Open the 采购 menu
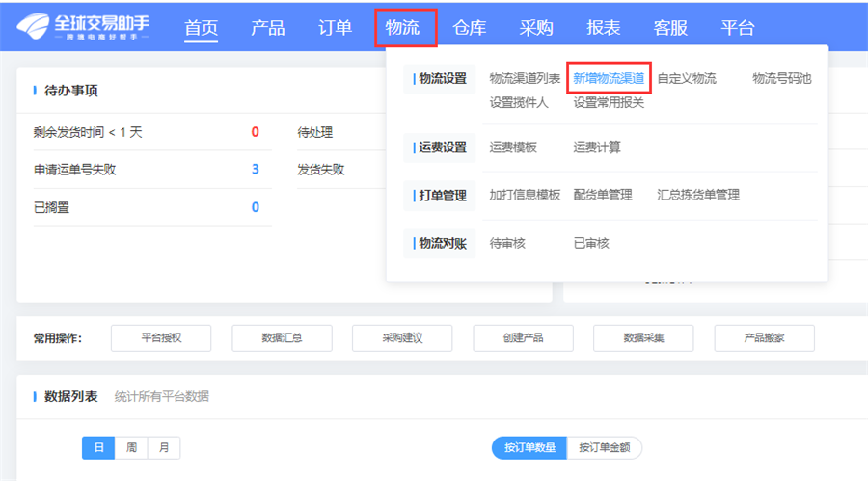Viewport: 868px width, 481px height. (x=536, y=27)
